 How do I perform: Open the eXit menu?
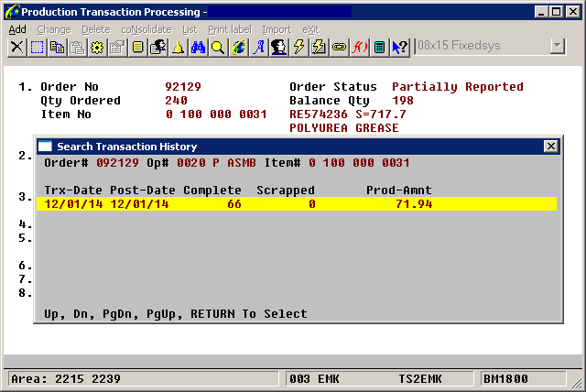point(310,29)
